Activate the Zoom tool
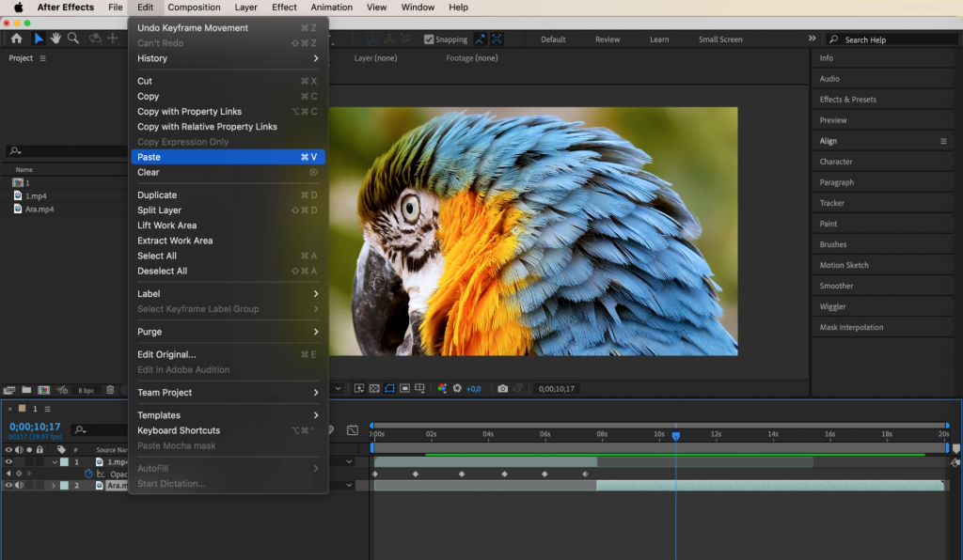 click(x=72, y=39)
